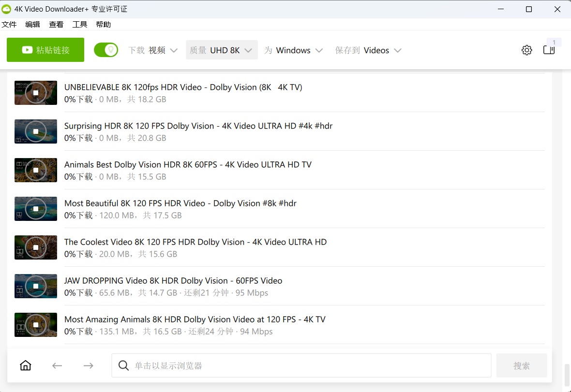Screen dimensions: 571x392
Task: Toggle the sidebar panel icon
Action: [549, 50]
